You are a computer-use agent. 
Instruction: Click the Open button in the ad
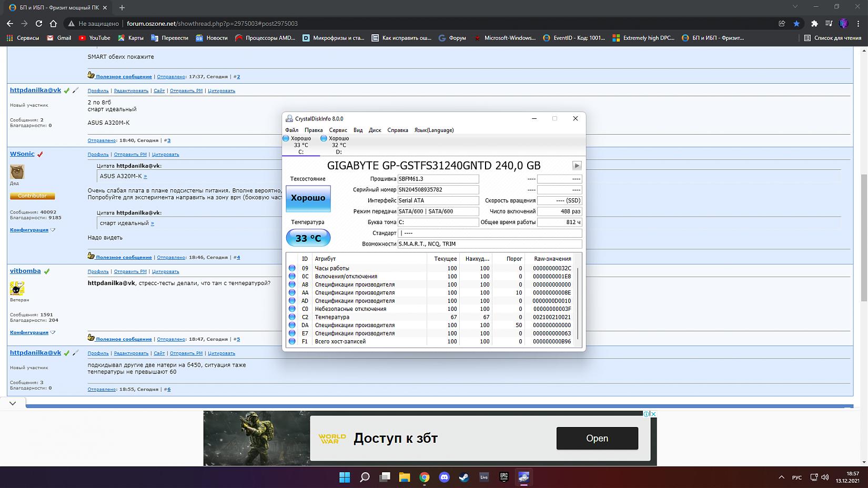(597, 438)
